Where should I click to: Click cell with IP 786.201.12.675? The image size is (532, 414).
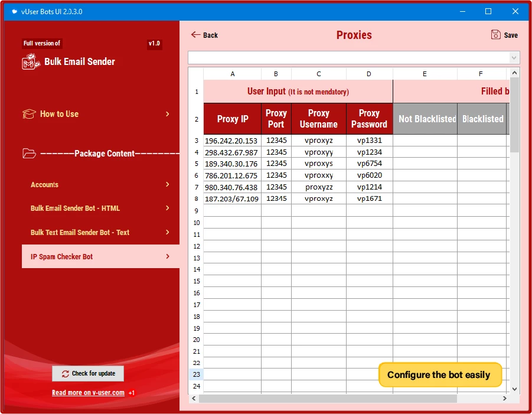tap(233, 175)
